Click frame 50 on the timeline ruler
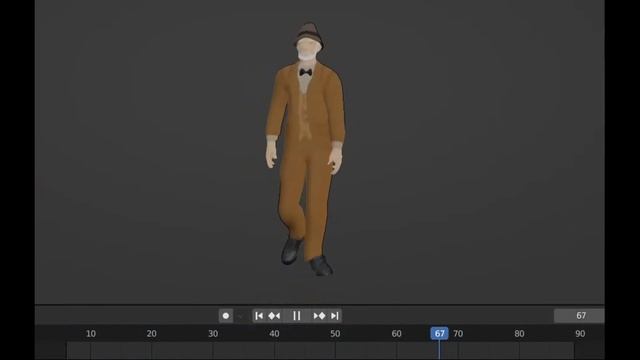The height and width of the screenshot is (360, 640). [335, 333]
